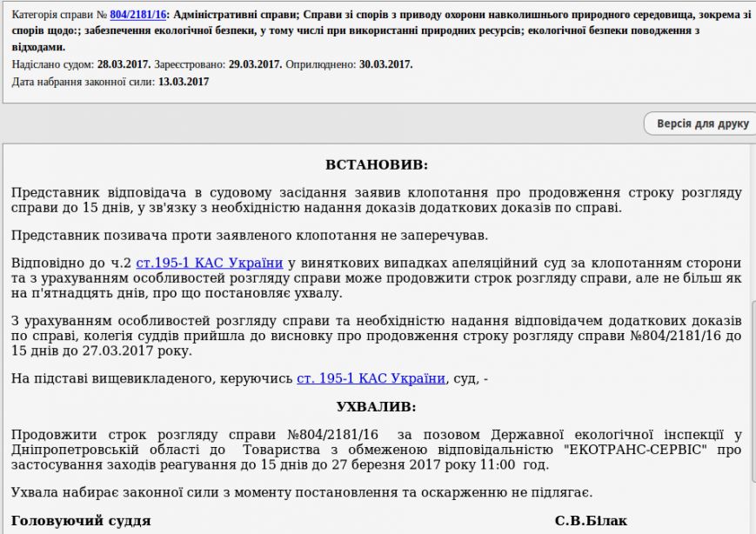Click the sentence Представник позивача проти заявленого клопотання
This screenshot has width=756, height=534.
tap(250, 236)
